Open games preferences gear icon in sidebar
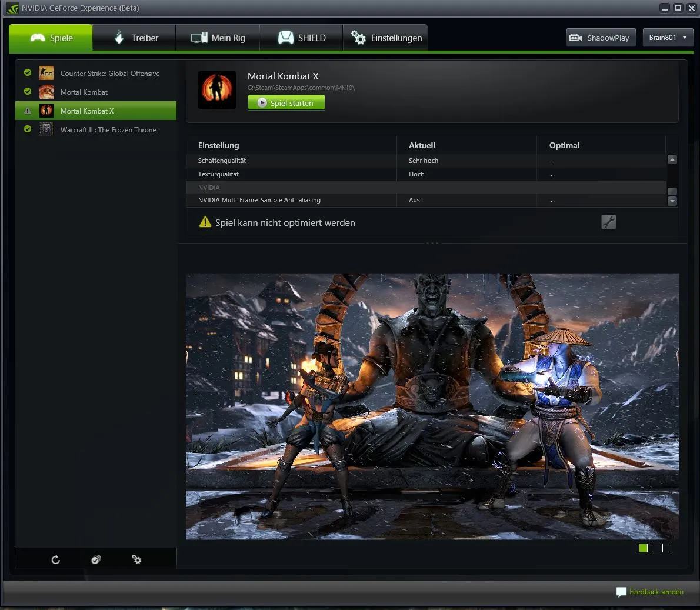700x610 pixels. [x=136, y=559]
